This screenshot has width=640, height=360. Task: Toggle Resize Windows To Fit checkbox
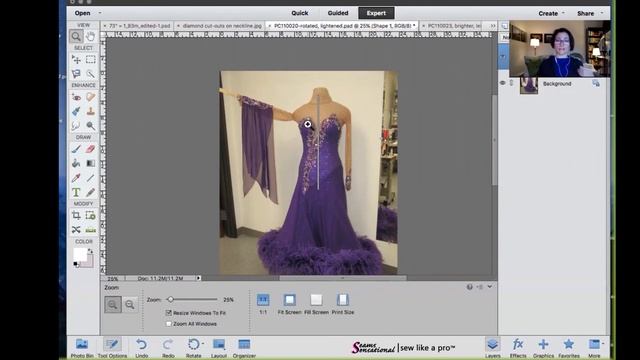click(x=169, y=313)
